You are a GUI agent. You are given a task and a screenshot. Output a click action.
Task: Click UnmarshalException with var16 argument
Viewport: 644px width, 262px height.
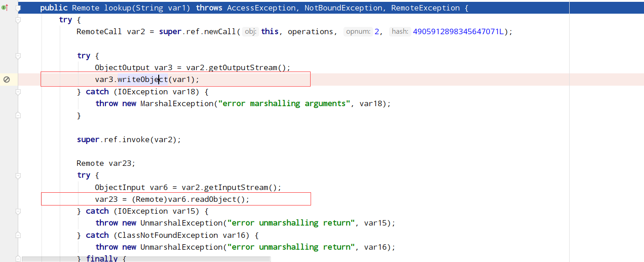click(181, 247)
